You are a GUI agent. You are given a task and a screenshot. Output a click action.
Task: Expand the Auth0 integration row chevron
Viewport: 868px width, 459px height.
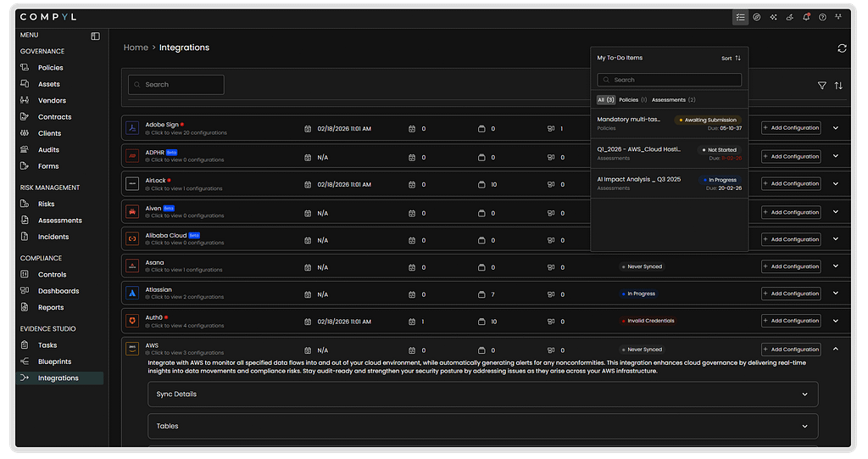click(836, 321)
